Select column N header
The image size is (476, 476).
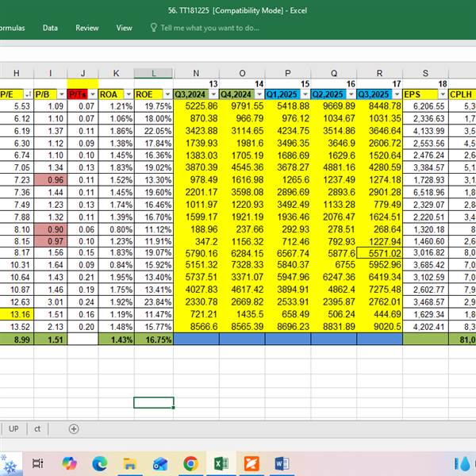[x=196, y=73]
